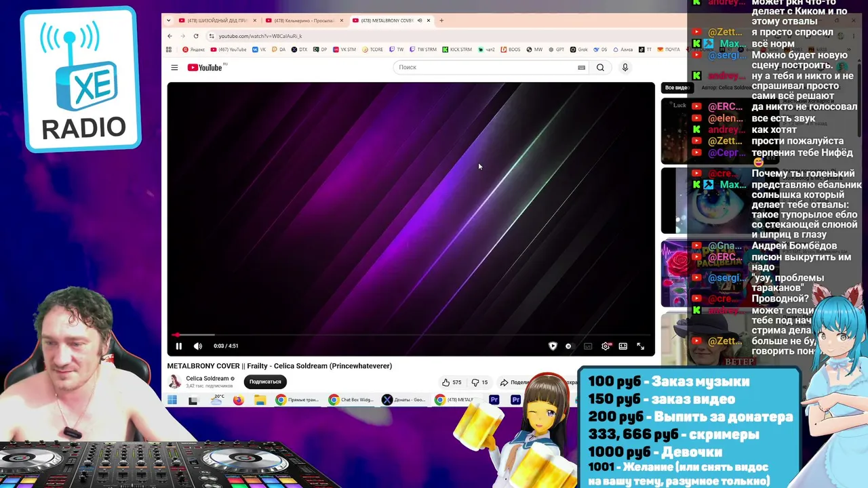Open the (467) YouTube bookmark
Viewport: 868px width, 488px height.
pos(229,49)
